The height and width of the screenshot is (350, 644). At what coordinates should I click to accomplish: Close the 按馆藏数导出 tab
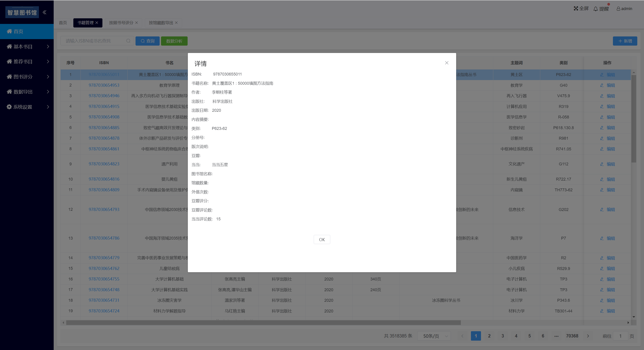click(176, 23)
